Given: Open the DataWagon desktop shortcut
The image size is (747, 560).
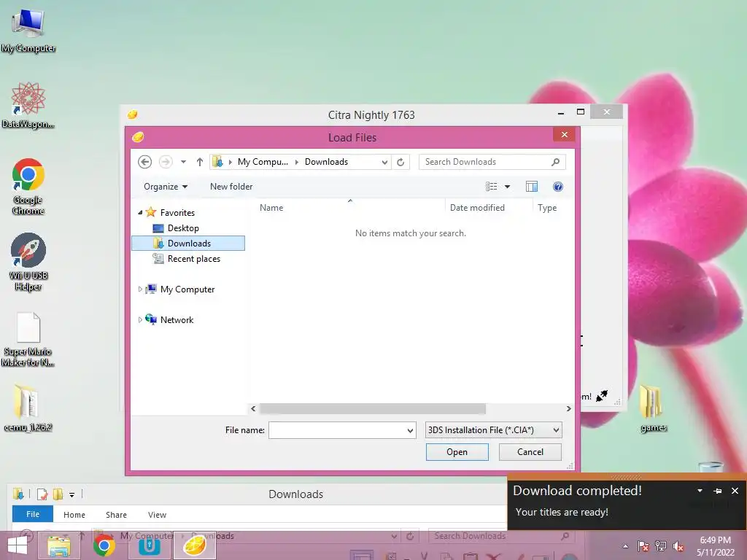Looking at the screenshot, I should click(x=28, y=106).
